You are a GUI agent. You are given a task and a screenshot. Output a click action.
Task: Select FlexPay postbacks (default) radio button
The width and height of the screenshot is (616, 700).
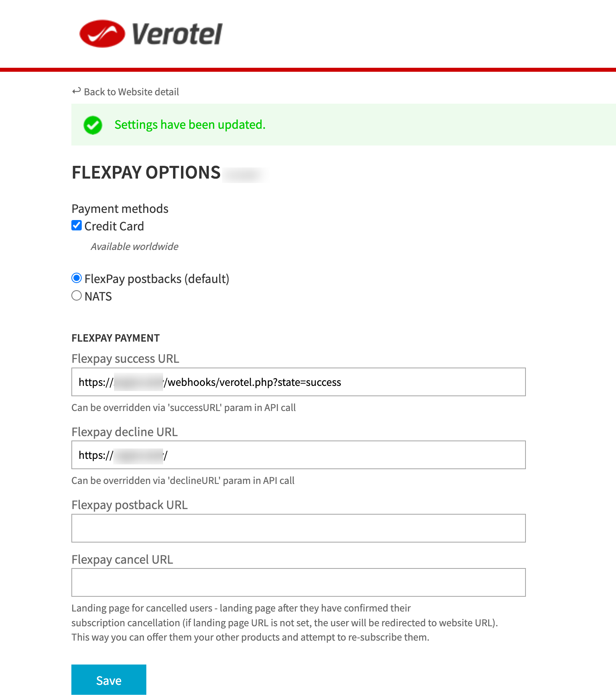pyautogui.click(x=77, y=278)
